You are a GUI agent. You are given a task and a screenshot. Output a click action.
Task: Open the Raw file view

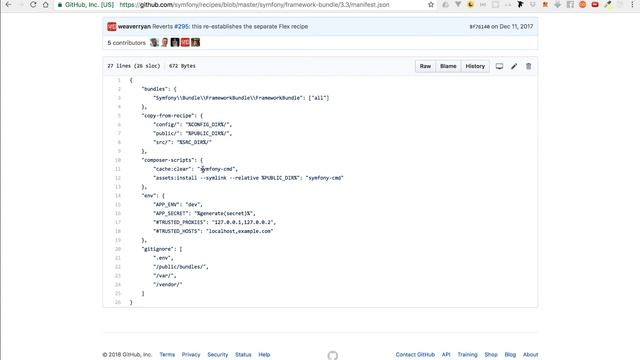click(x=425, y=66)
